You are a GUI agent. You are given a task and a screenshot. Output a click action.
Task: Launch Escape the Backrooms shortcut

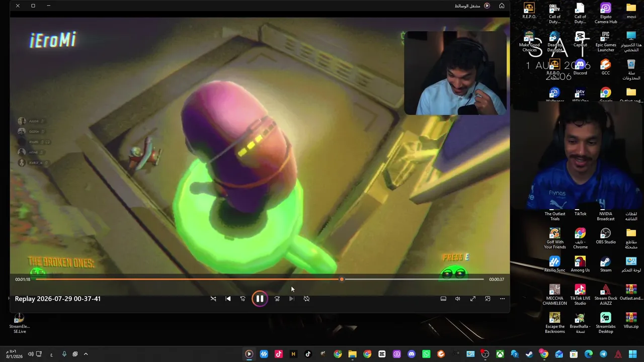[555, 323]
